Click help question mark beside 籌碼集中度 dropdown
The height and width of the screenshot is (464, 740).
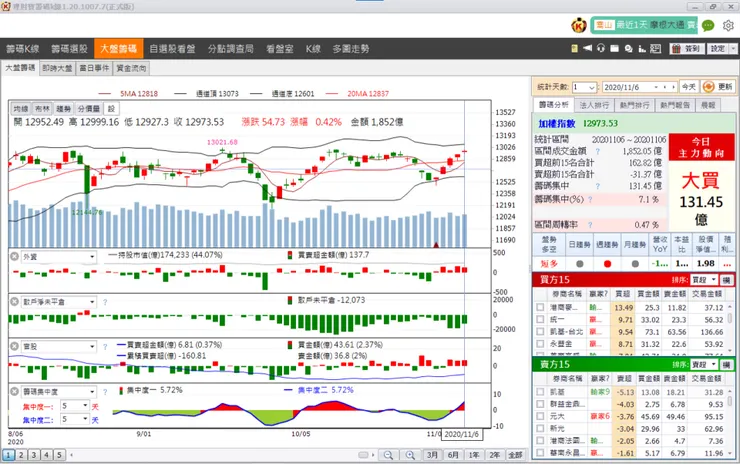pyautogui.click(x=105, y=392)
